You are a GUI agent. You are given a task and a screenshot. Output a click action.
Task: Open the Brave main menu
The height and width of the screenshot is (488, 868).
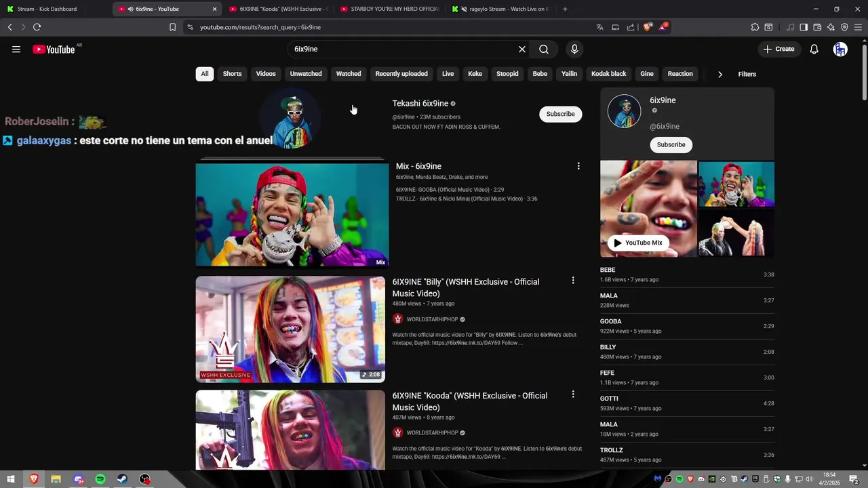point(858,27)
